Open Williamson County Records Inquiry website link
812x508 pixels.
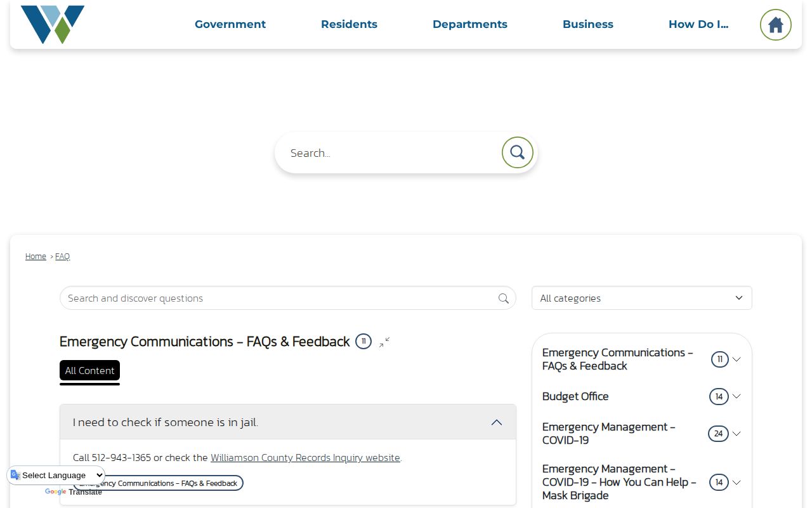coord(305,458)
